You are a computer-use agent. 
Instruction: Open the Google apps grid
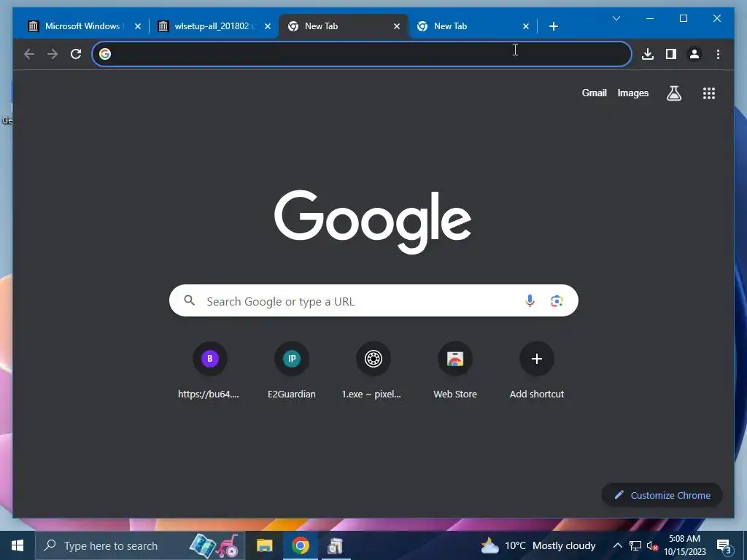(709, 93)
